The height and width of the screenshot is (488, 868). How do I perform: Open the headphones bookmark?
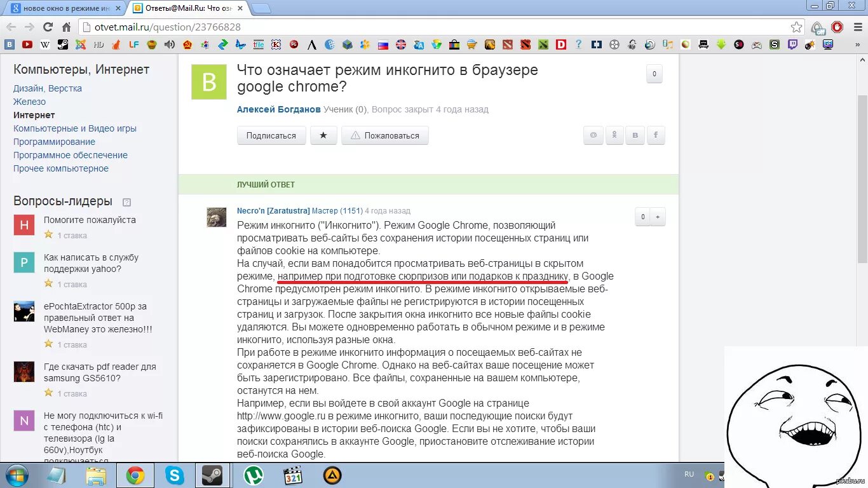click(632, 44)
